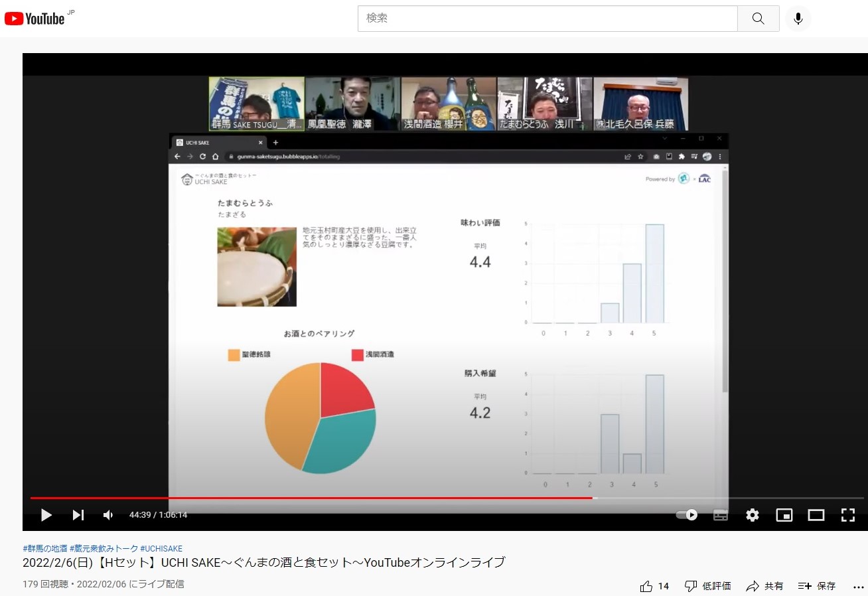
Task: Start voice search with microphone
Action: (798, 19)
